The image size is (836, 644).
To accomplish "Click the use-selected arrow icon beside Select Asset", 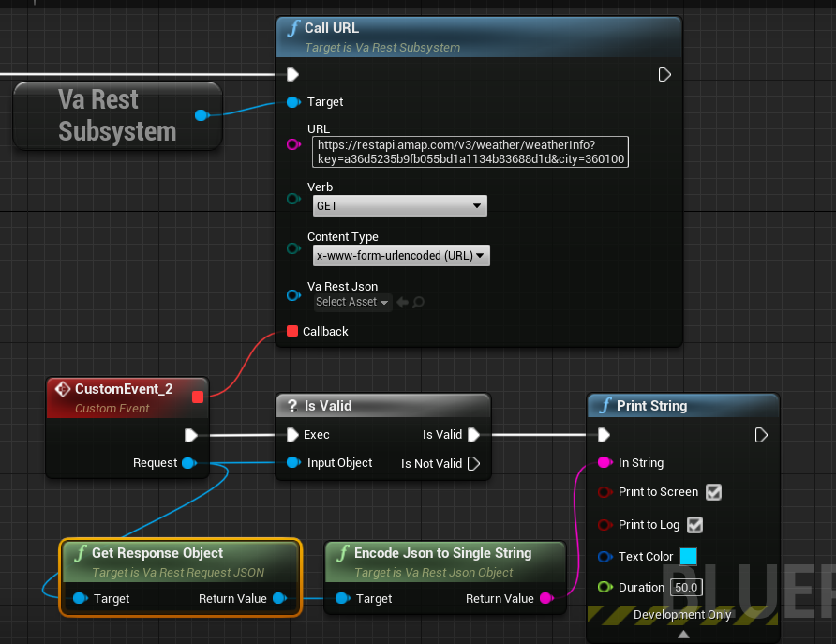I will tap(403, 302).
